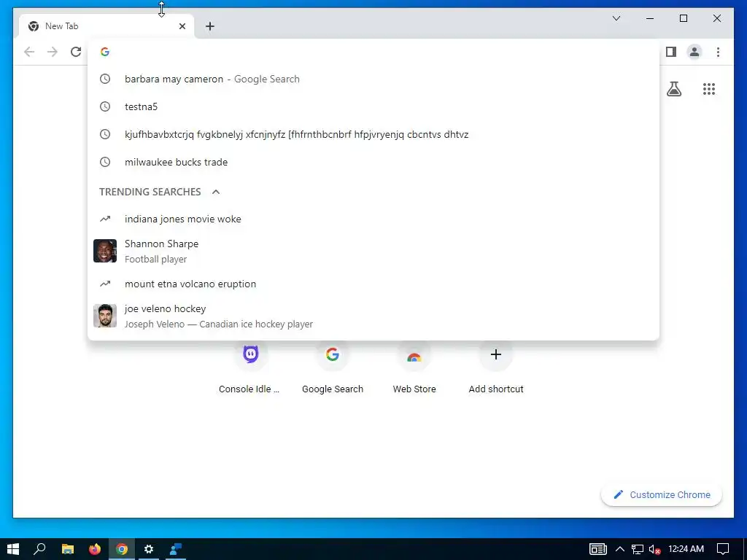Click the network status tray icon

[x=637, y=549]
